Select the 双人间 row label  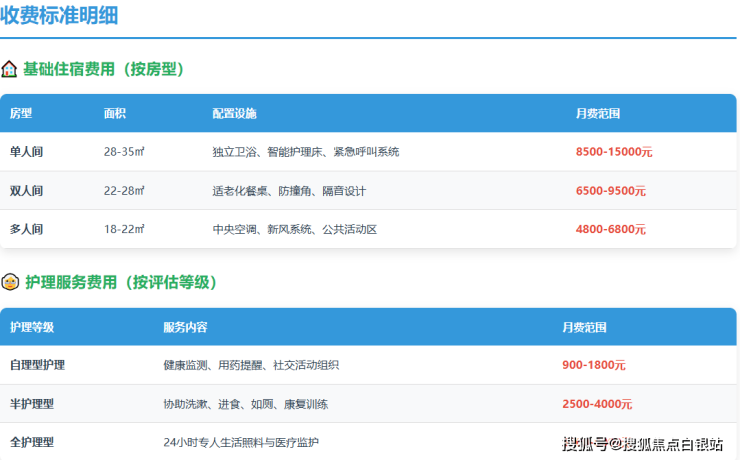point(27,190)
